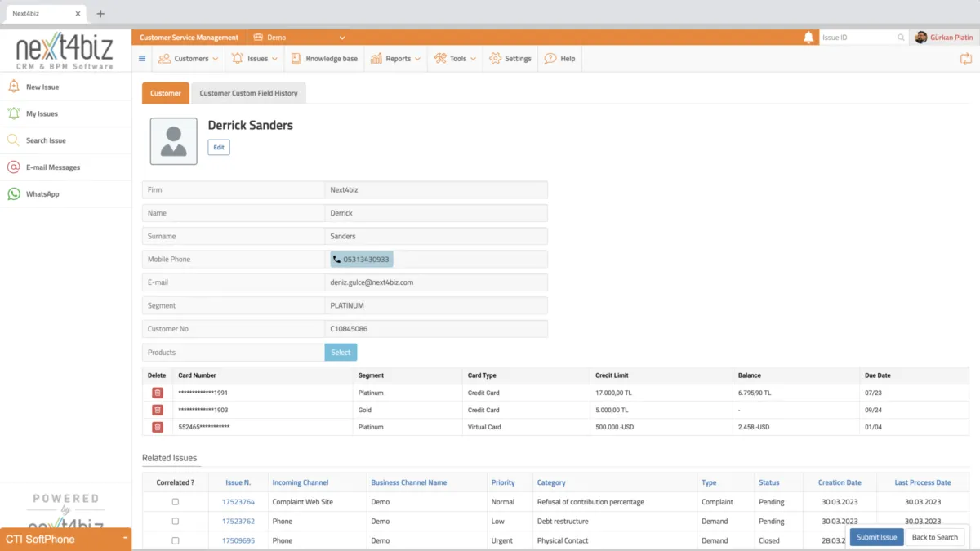Delete the Gold card ending 1903

(x=158, y=410)
